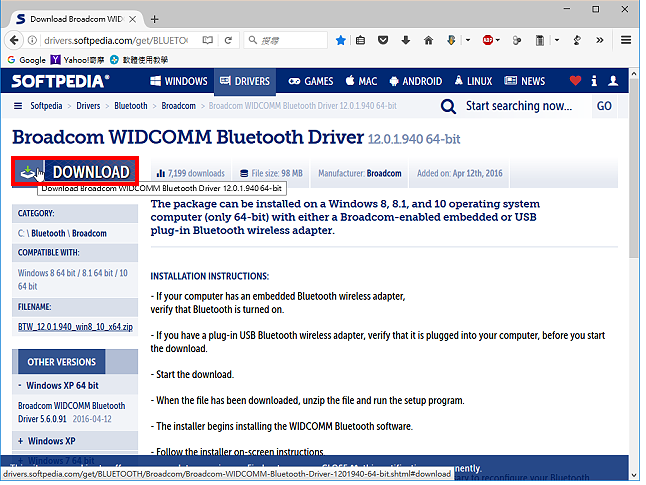Open Broadcom manufacturer link
This screenshot has width=646, height=485.
pyautogui.click(x=384, y=173)
